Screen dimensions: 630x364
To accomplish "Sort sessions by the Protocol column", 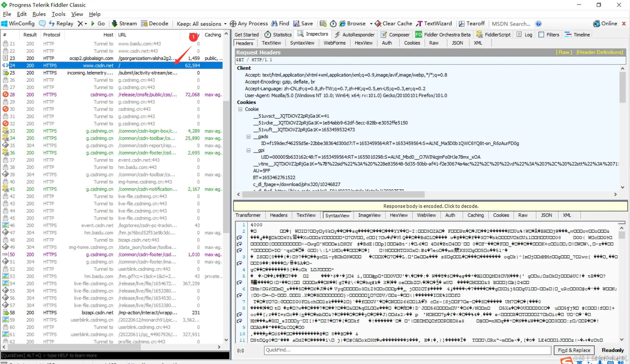I will pyautogui.click(x=52, y=35).
